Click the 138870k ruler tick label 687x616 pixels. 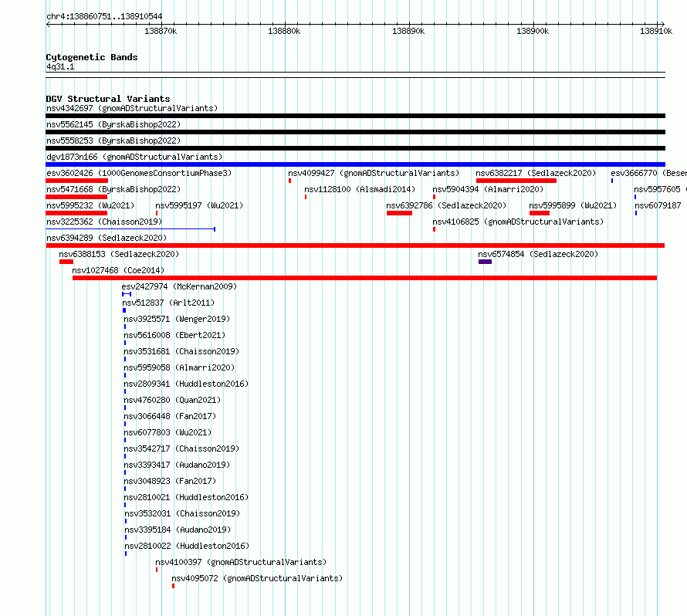(x=161, y=31)
